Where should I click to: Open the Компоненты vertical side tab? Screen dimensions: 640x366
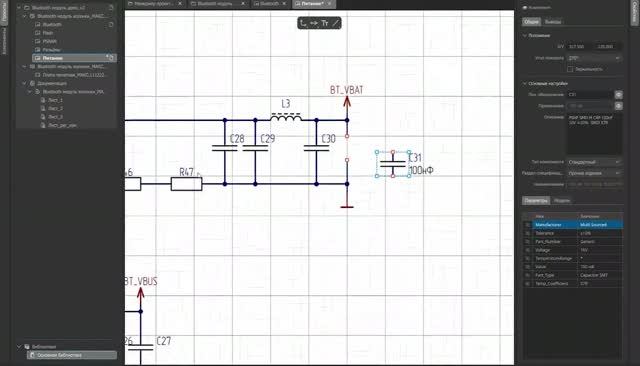4,42
